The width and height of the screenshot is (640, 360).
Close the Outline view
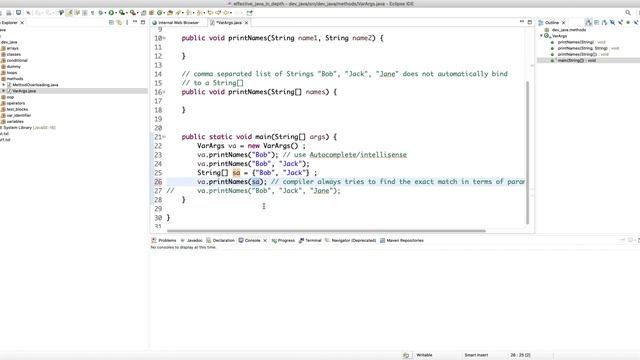(x=564, y=22)
